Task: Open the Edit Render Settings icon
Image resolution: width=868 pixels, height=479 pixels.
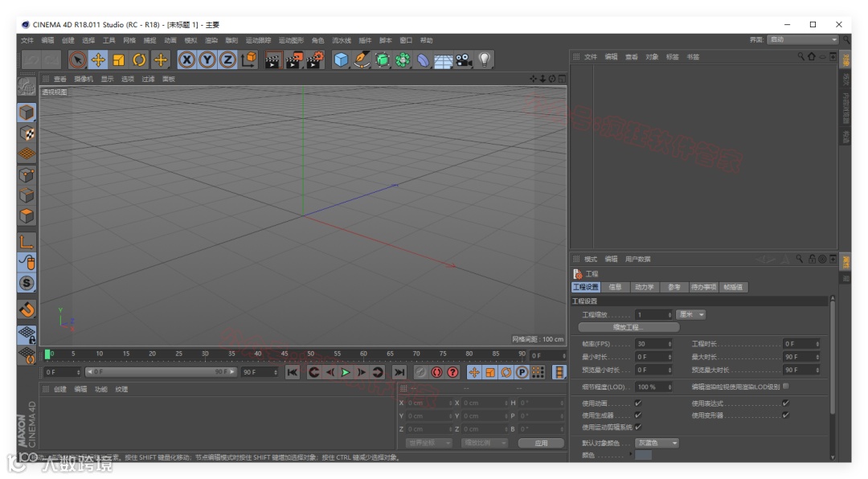Action: [x=314, y=60]
